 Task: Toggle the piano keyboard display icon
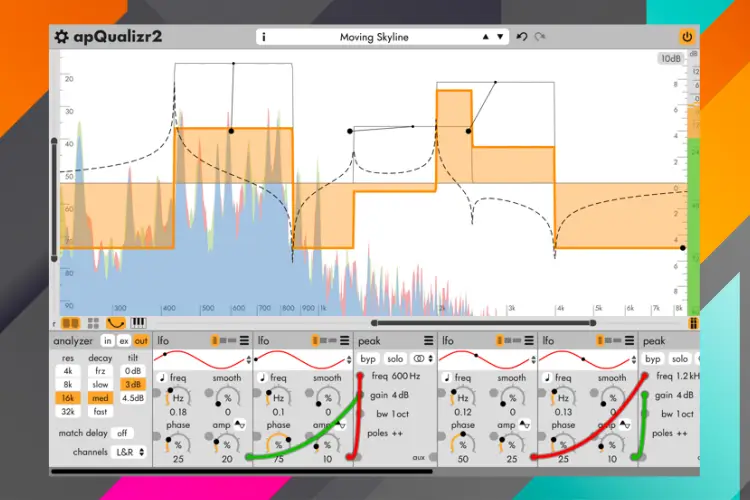click(x=138, y=323)
